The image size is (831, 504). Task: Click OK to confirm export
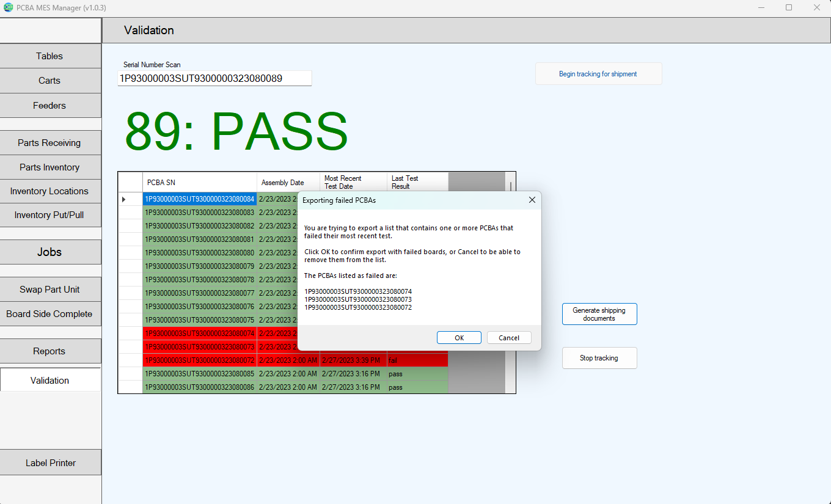tap(459, 338)
